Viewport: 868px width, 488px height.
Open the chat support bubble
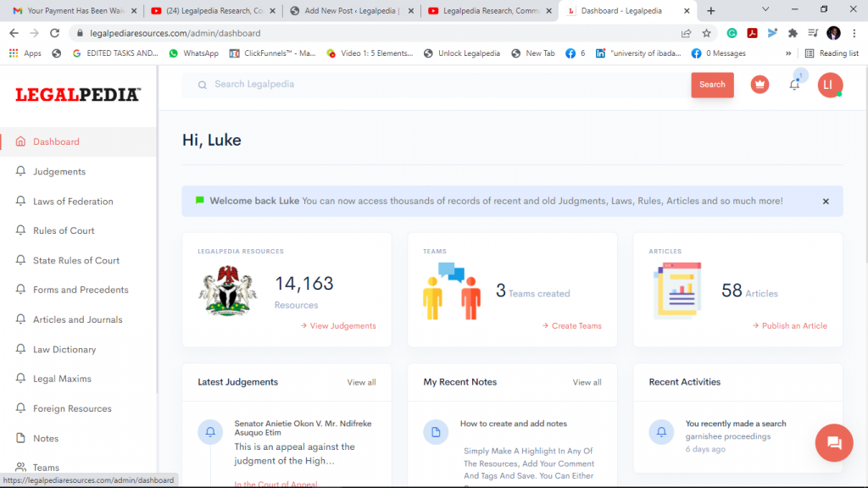(x=834, y=443)
